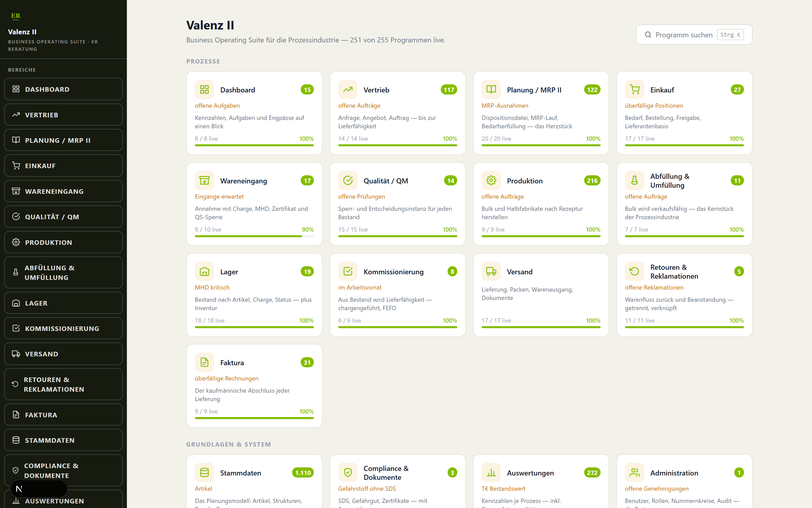
Task: Click the Lager card warehouse icon
Action: 204,272
